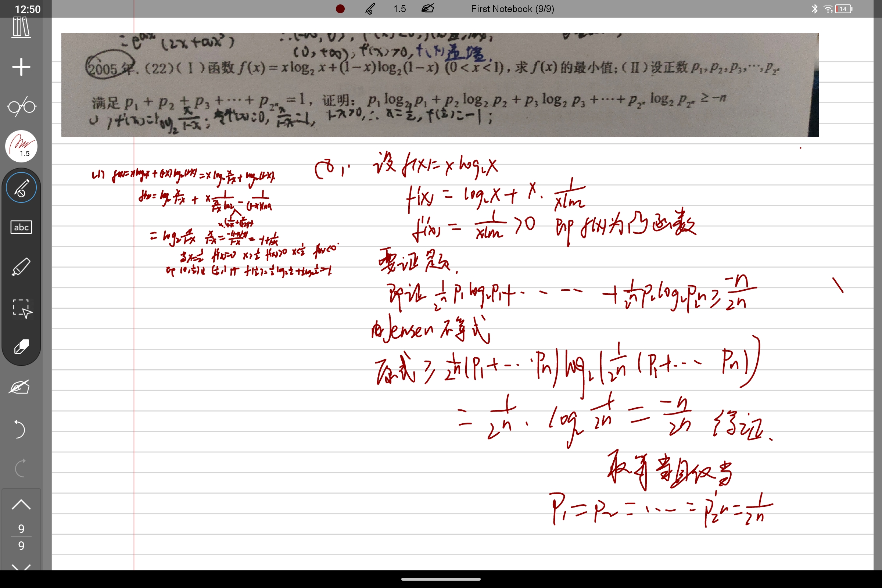Choose the Highlighter tool
Viewport: 882px width, 588px height.
click(x=21, y=267)
